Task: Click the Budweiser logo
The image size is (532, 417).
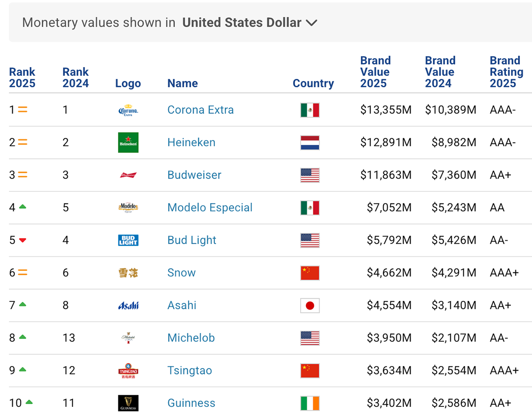Action: coord(128,175)
